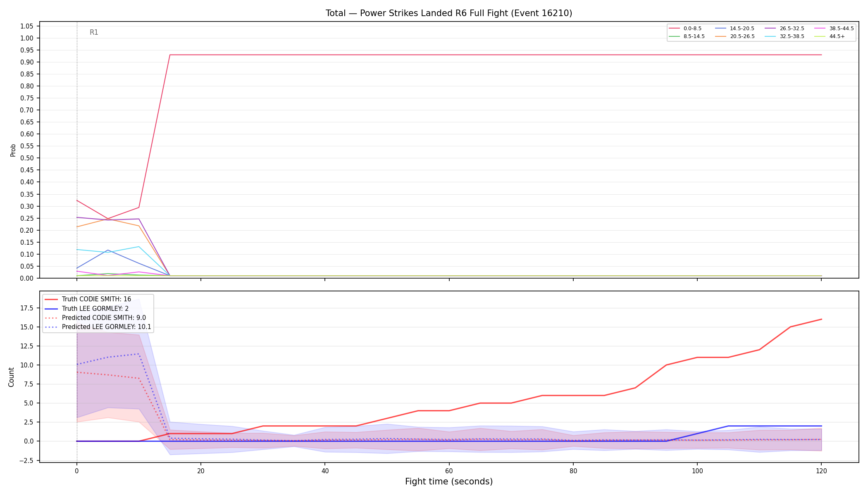Click the '80' fight time tick label
The image size is (868, 496).
573,471
